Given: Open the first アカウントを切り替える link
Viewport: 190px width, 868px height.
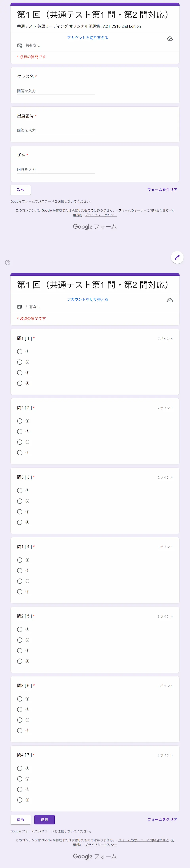Looking at the screenshot, I should coord(88,38).
